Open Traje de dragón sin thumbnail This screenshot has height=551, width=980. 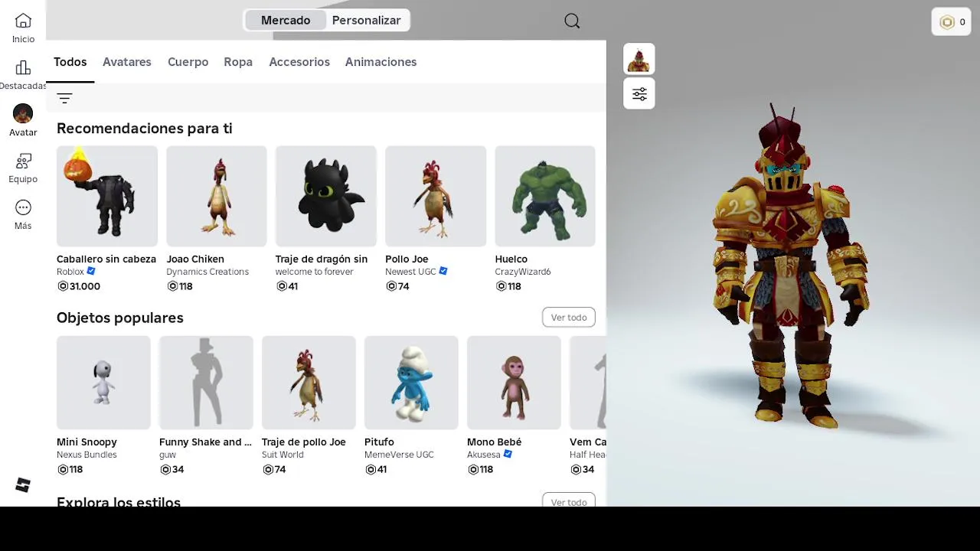point(326,196)
